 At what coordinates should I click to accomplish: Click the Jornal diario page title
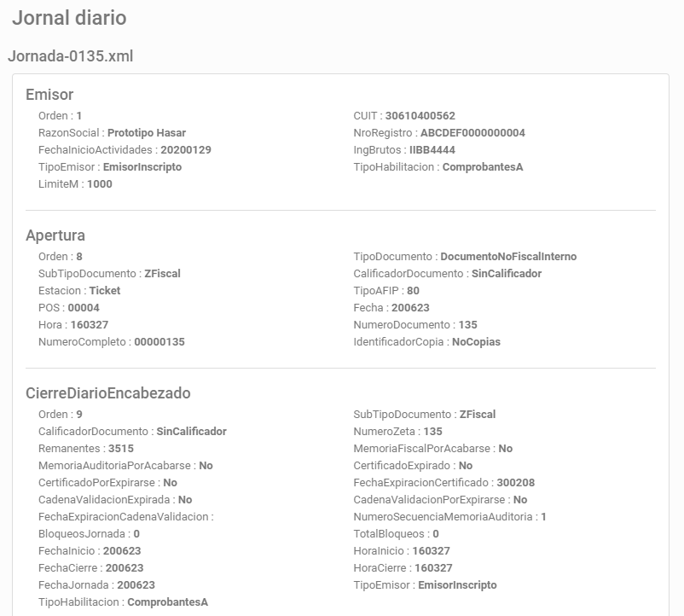69,18
